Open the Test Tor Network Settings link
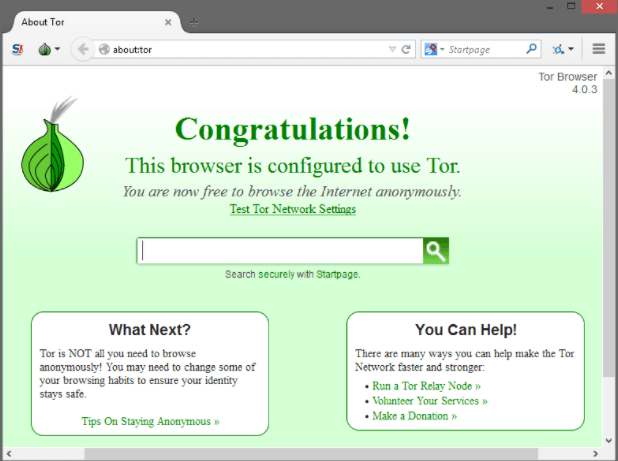Screen dimensions: 618x461 [293, 209]
